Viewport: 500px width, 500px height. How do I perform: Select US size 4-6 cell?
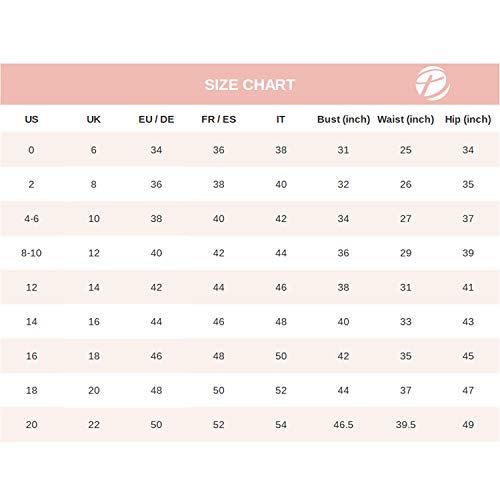pyautogui.click(x=31, y=219)
